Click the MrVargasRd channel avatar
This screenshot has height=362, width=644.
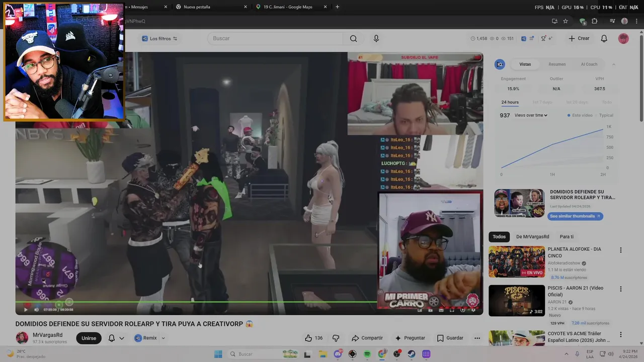tap(22, 338)
